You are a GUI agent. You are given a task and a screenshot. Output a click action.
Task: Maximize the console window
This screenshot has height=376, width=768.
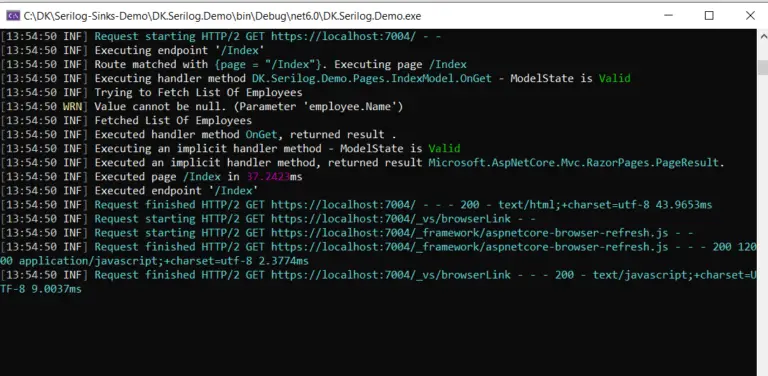pyautogui.click(x=709, y=16)
